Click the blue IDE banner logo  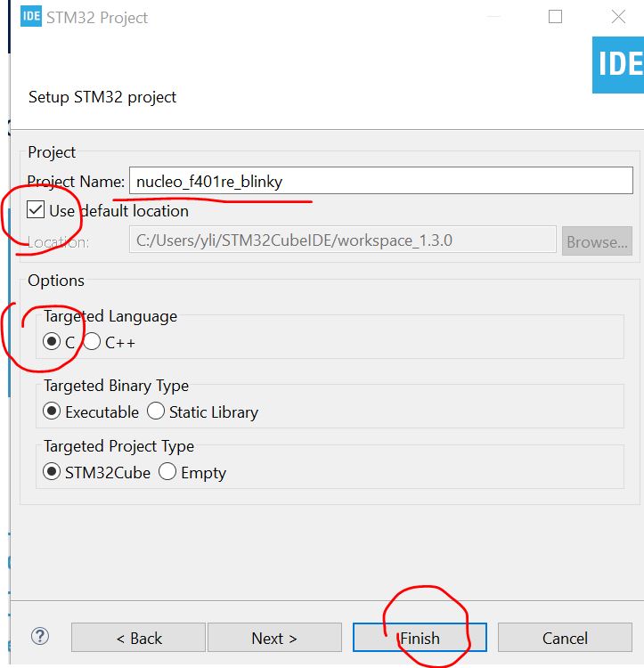618,64
